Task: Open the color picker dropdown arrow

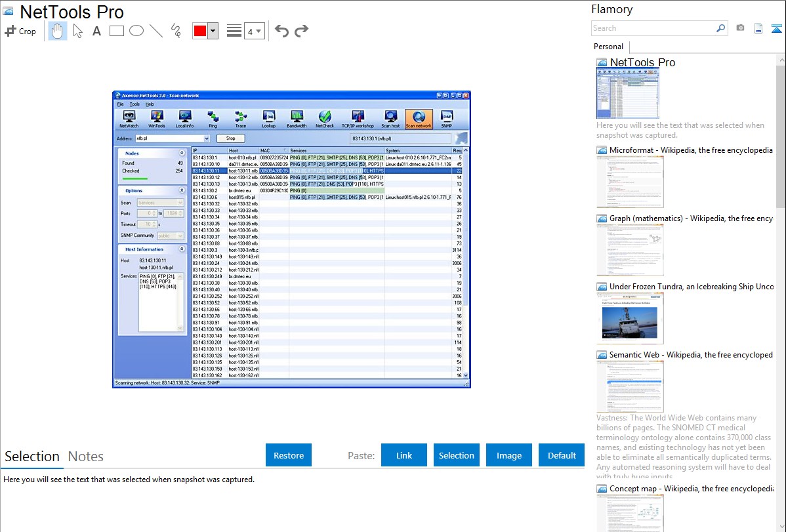Action: (x=213, y=31)
